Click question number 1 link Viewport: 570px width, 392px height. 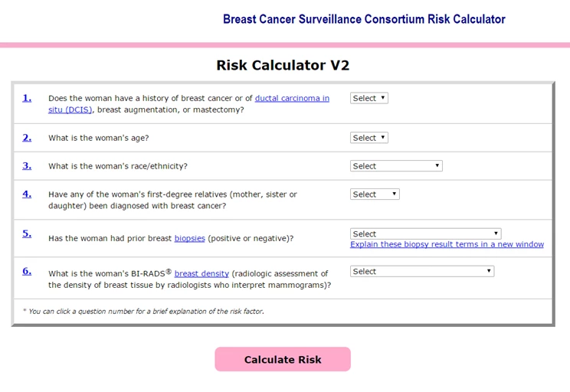coord(27,98)
